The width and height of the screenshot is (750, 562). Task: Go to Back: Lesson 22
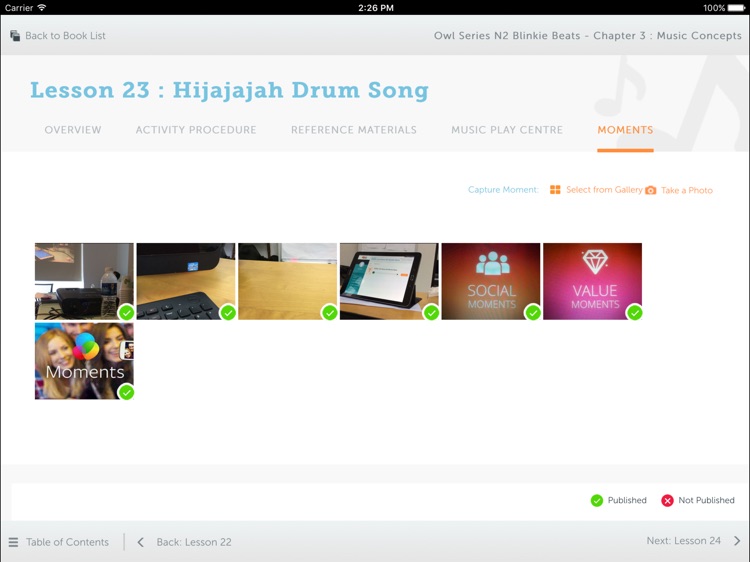(194, 542)
